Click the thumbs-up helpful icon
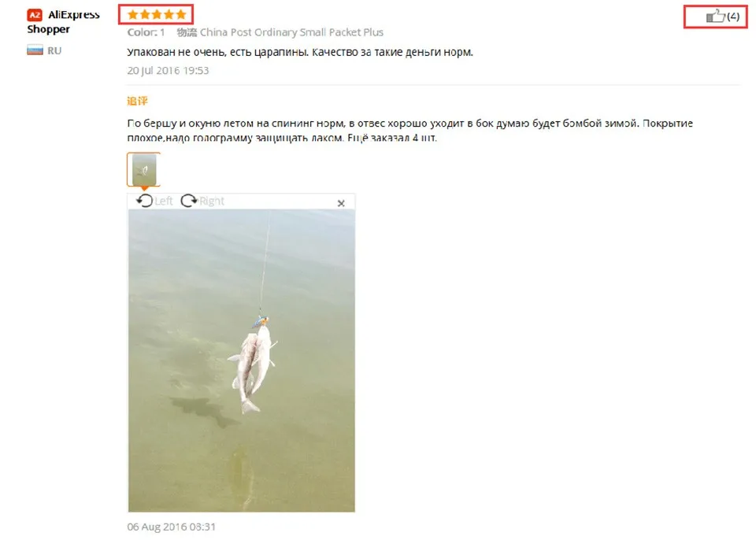 click(x=715, y=16)
